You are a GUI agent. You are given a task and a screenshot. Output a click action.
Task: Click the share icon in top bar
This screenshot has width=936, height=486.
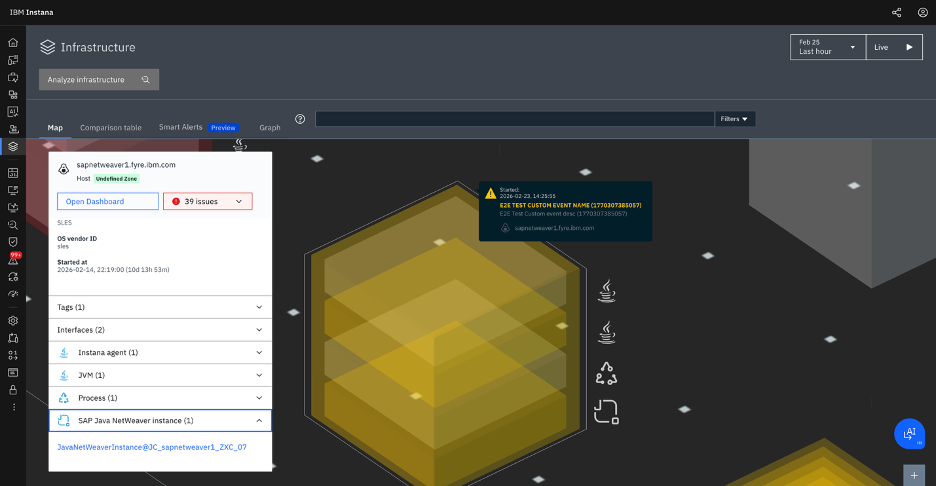pyautogui.click(x=897, y=13)
